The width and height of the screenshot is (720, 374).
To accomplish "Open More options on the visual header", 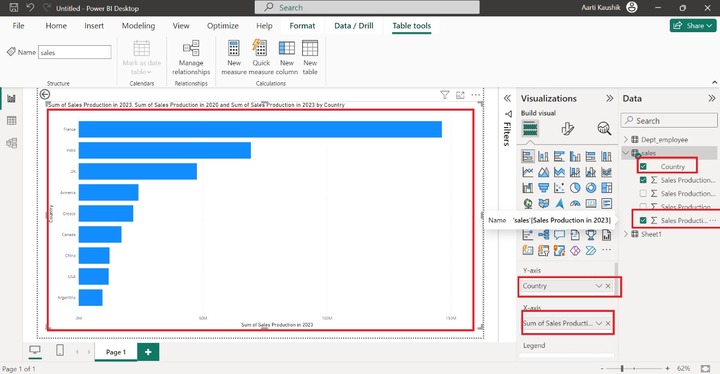I will [476, 95].
